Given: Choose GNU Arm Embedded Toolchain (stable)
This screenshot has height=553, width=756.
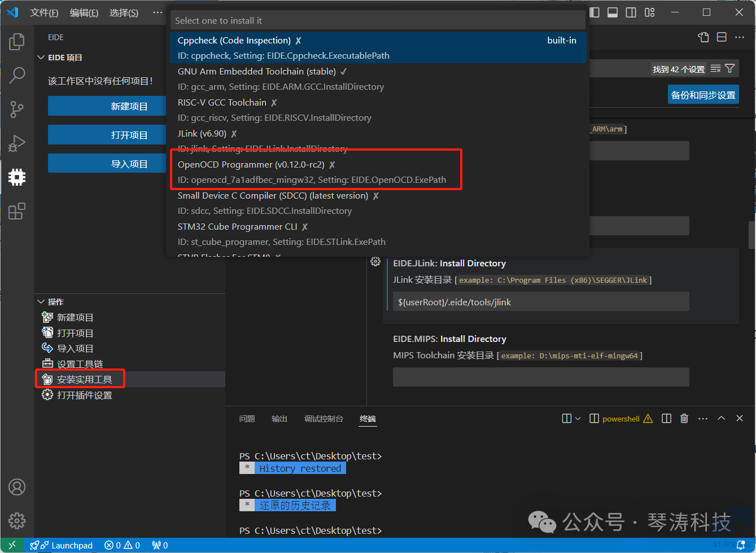Looking at the screenshot, I should pyautogui.click(x=378, y=79).
